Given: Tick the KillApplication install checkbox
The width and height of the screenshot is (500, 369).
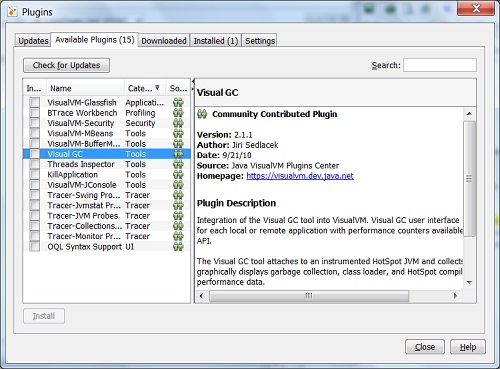Looking at the screenshot, I should point(34,175).
